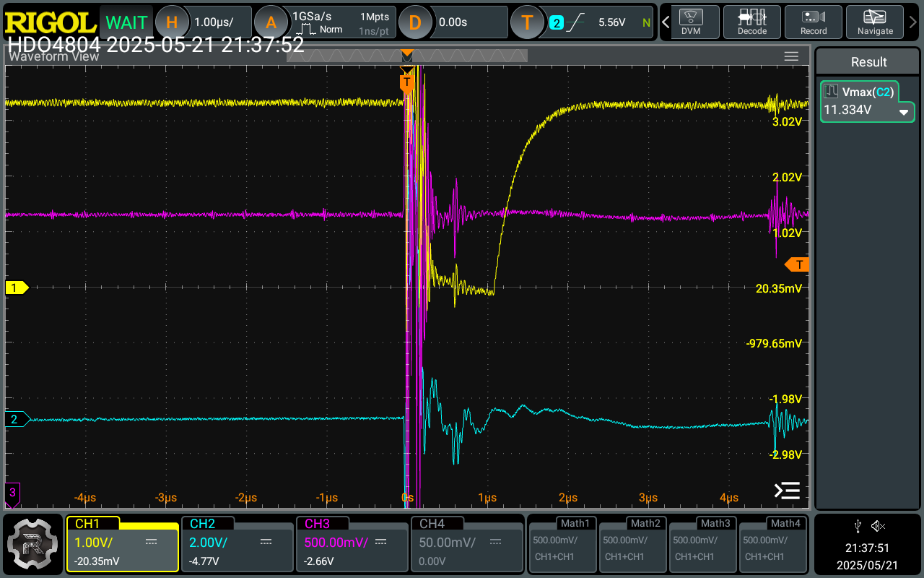Expand the Vmax(C2) measurement dropdown arrow

903,112
